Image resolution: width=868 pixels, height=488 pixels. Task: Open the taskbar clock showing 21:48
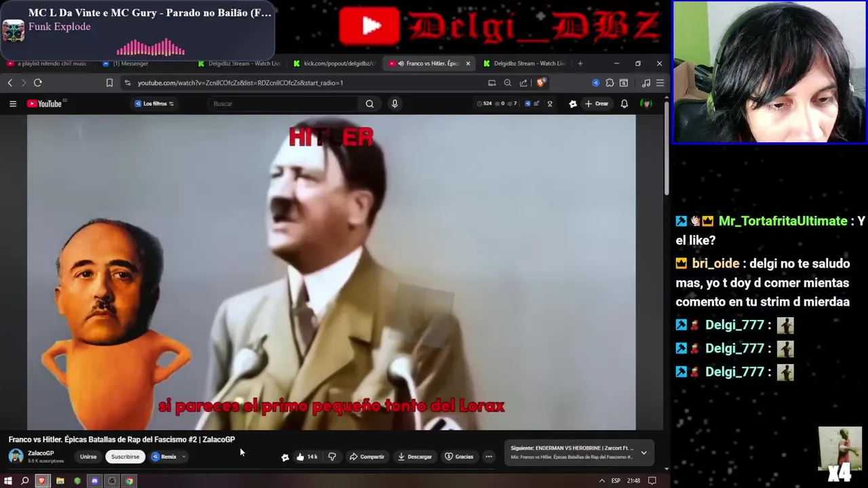pos(634,481)
